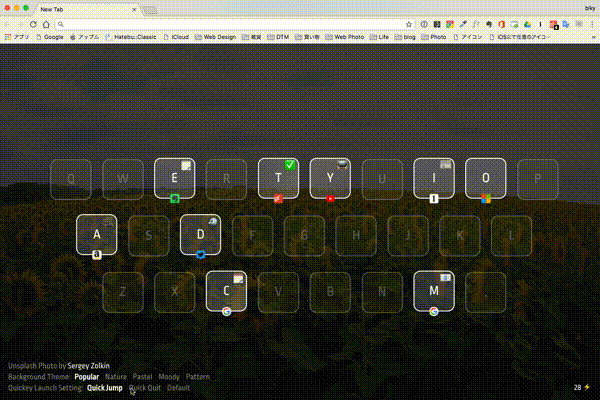Click the C key Google shortcut
This screenshot has height=400, width=600.
(226, 291)
